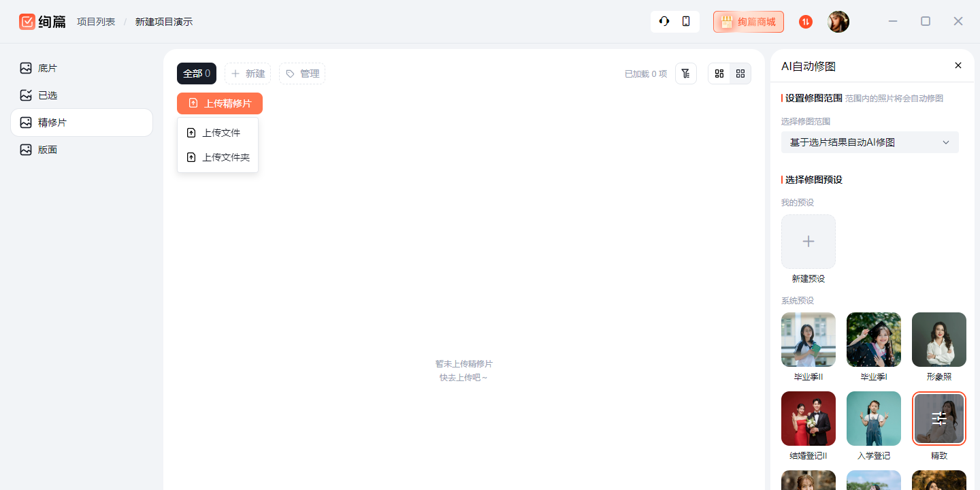Image resolution: width=980 pixels, height=490 pixels.
Task: Click 新建 to create a tag
Action: pos(248,73)
